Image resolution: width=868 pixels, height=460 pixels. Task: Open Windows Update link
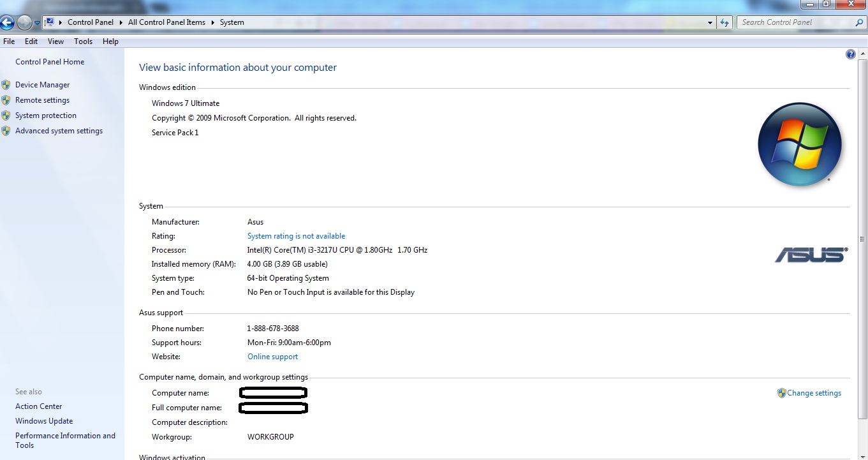tap(44, 421)
